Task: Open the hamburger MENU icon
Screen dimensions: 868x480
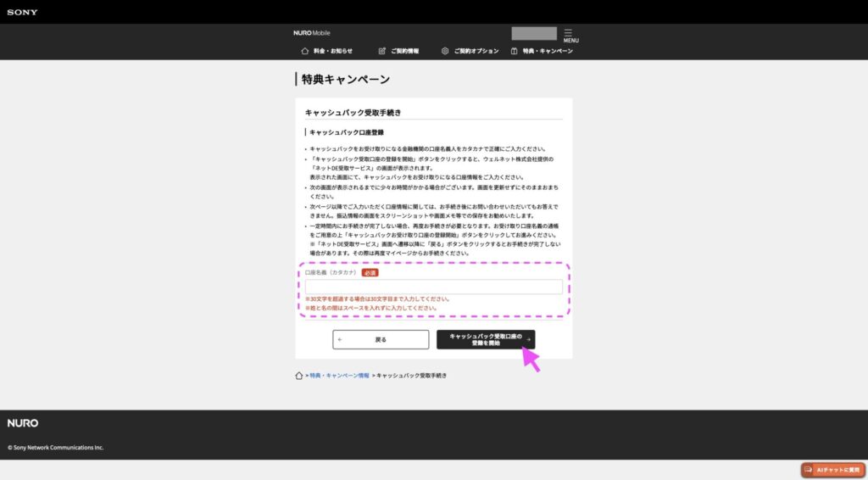Action: [568, 33]
